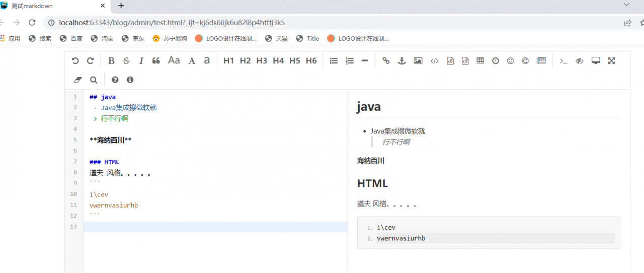Open the emoji picker

510,61
